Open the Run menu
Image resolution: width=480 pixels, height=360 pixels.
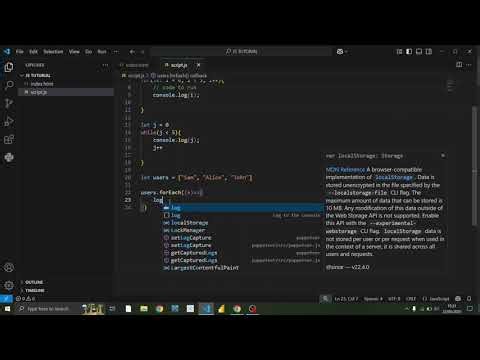102,52
